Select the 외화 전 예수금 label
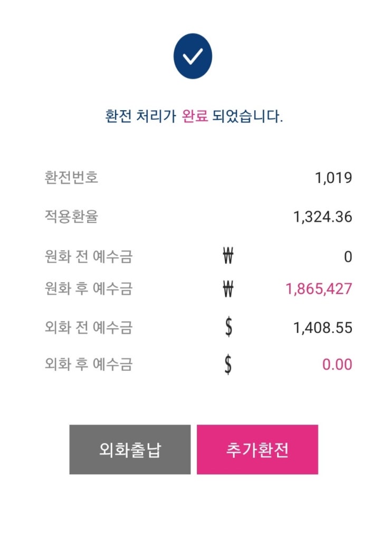 pyautogui.click(x=89, y=328)
